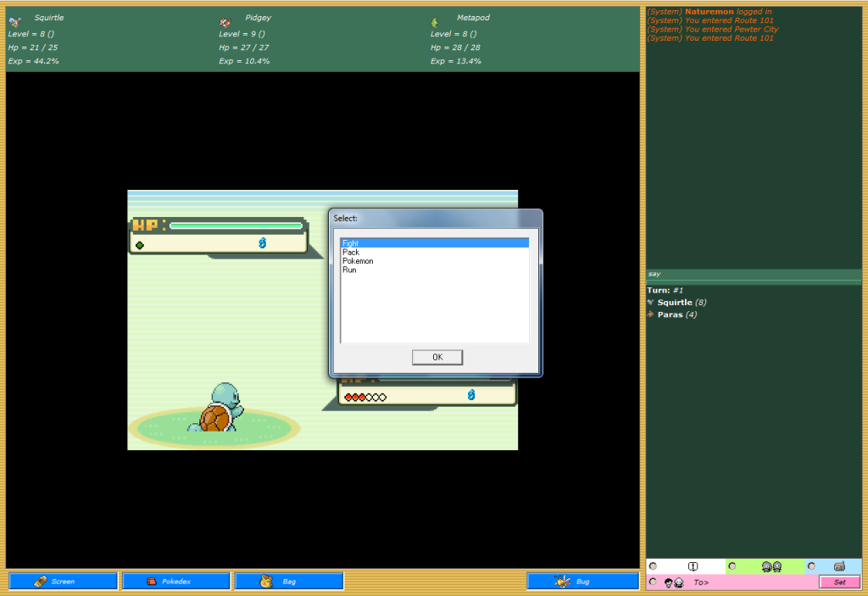This screenshot has height=596, width=868.
Task: Click the 'say' chat input field
Action: click(754, 274)
